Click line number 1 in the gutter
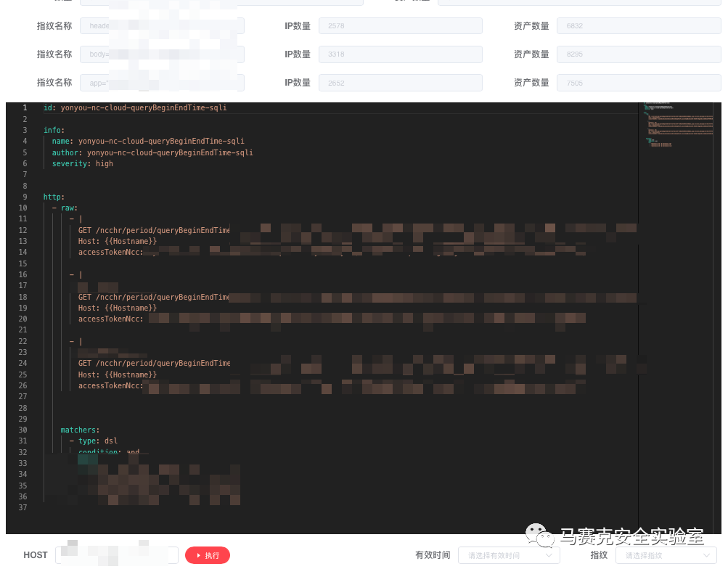 [25, 107]
